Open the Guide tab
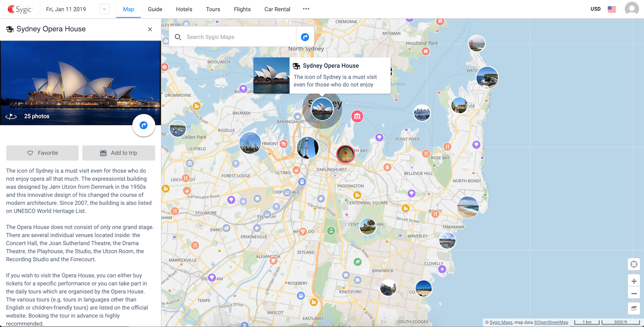The image size is (644, 327). click(155, 9)
